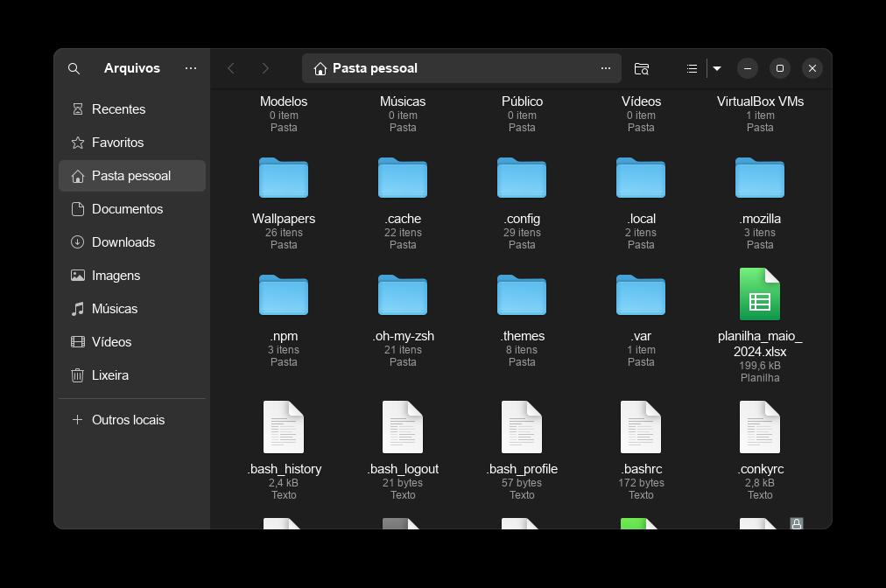Expand the view options dropdown arrow
The image size is (886, 588).
(717, 68)
